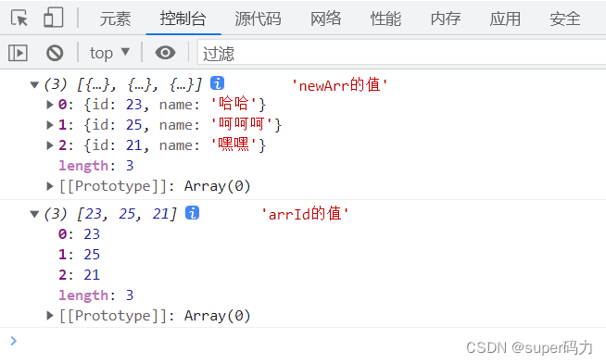Open the top context dropdown
The height and width of the screenshot is (364, 606).
[109, 53]
